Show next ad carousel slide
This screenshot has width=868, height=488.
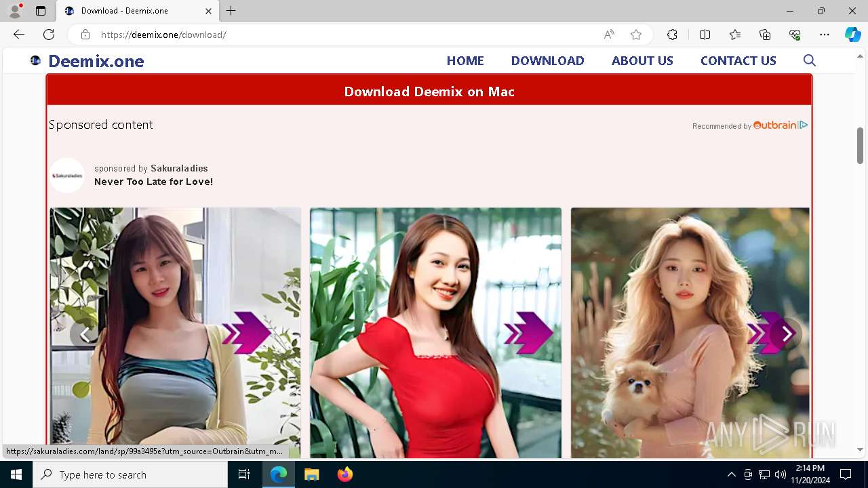point(787,333)
